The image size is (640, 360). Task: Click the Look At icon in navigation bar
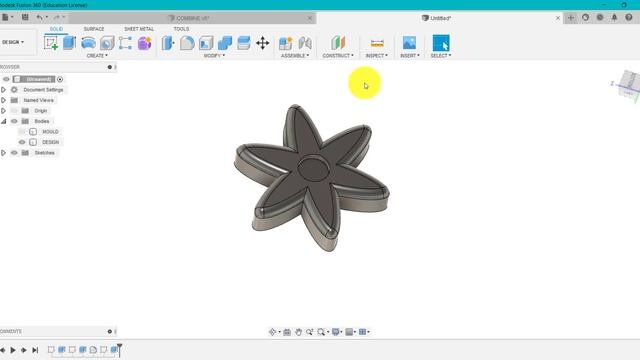(x=287, y=332)
